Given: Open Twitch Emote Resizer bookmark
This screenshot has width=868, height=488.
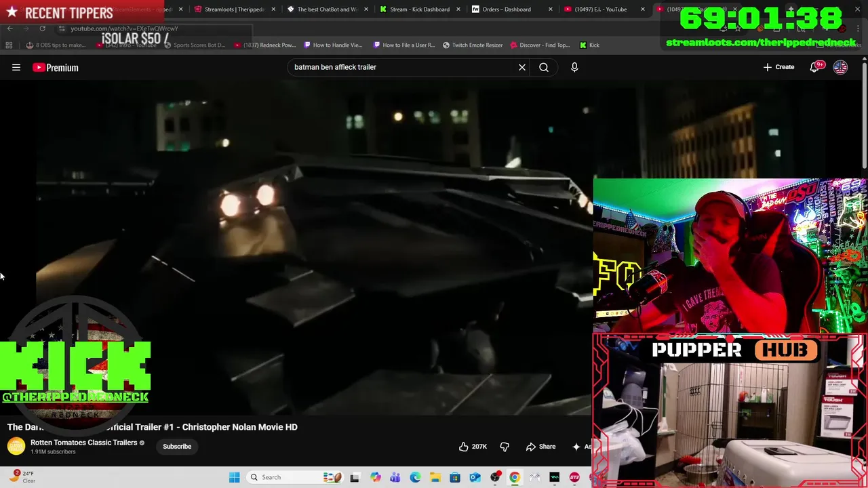Looking at the screenshot, I should 473,45.
